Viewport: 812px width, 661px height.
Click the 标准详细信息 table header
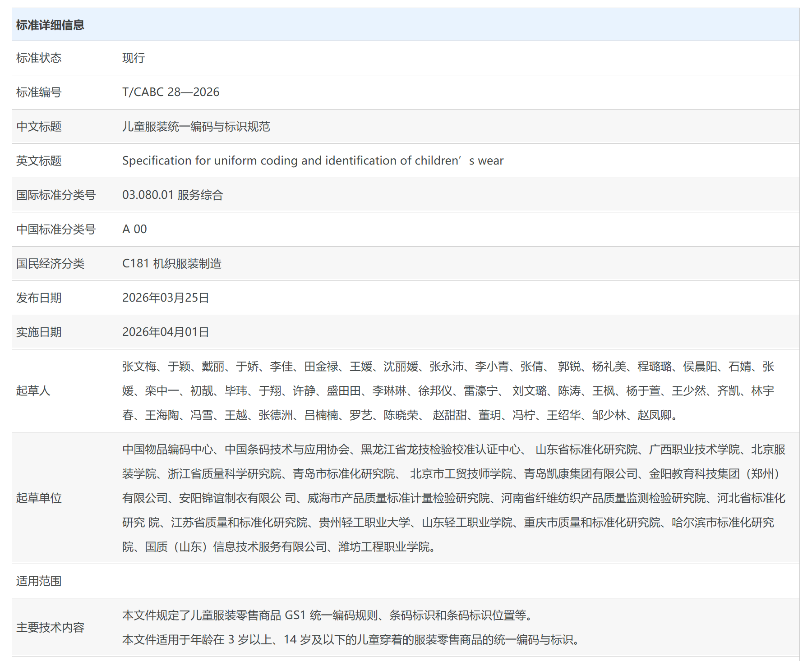point(50,25)
